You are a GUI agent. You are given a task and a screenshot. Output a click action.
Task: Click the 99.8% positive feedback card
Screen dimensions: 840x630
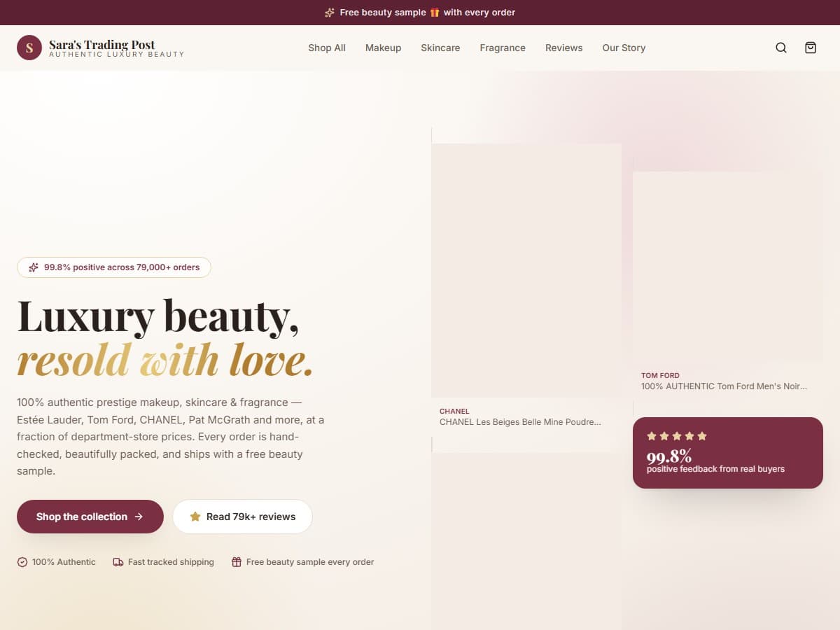(x=728, y=453)
